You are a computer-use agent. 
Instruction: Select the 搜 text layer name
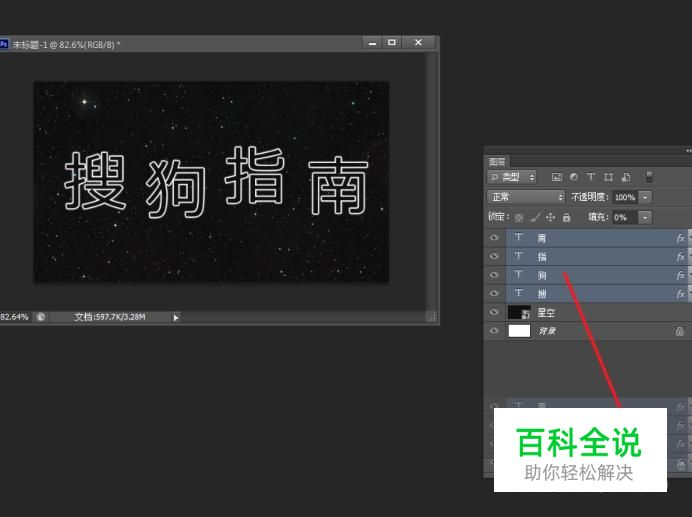click(542, 294)
